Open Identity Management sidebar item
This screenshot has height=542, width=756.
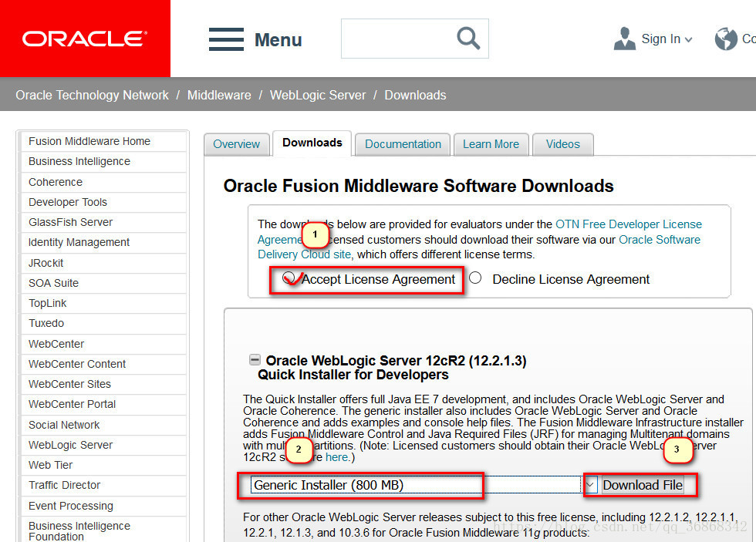103,242
